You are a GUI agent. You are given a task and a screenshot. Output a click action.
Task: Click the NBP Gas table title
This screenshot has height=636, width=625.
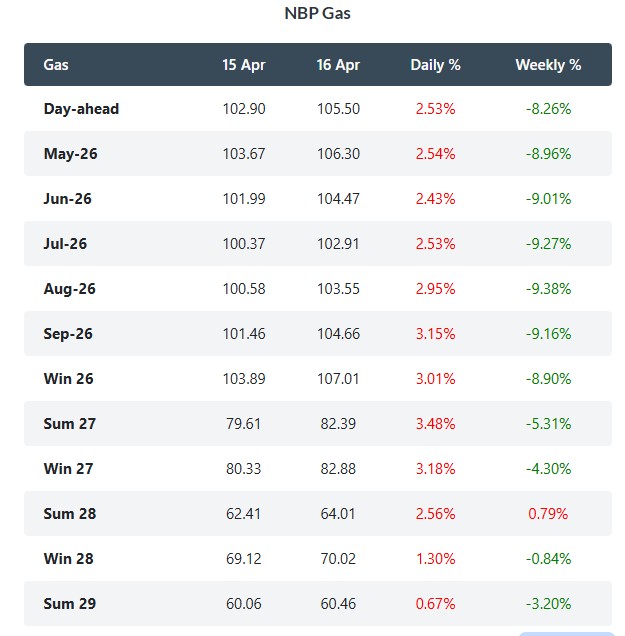(317, 14)
